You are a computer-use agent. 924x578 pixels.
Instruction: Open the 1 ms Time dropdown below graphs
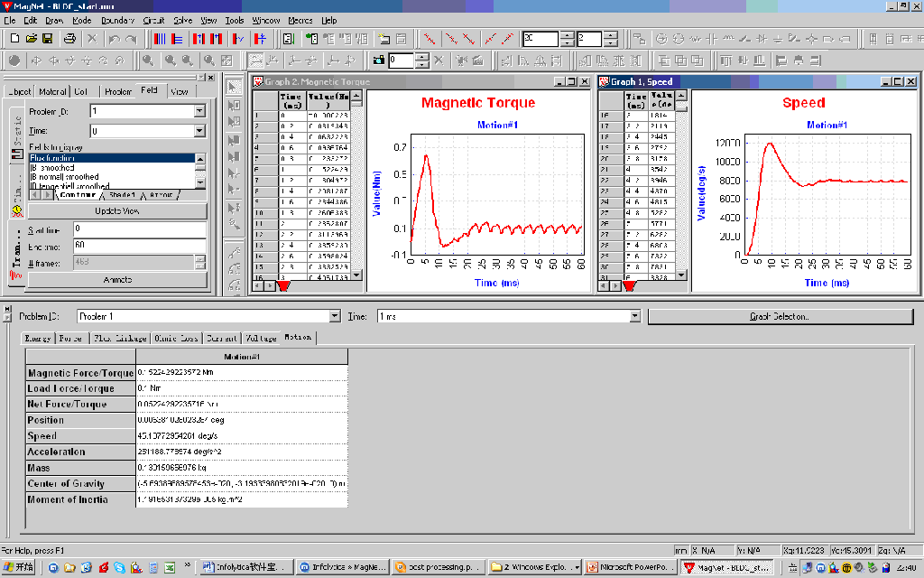tap(634, 317)
